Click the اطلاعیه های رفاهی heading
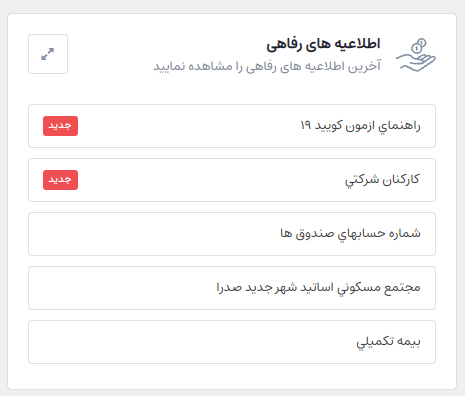Screen dimensions: 465x396 point(323,44)
